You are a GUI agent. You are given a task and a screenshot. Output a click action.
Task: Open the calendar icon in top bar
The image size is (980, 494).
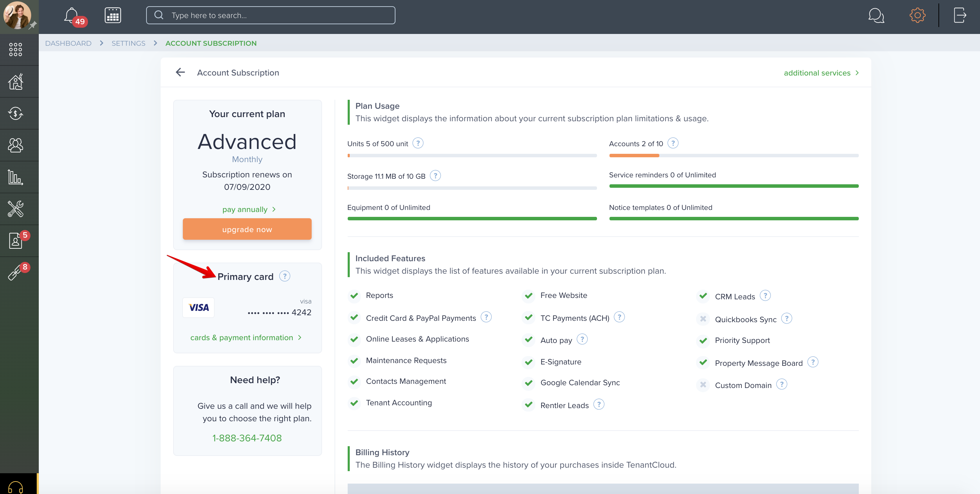113,16
